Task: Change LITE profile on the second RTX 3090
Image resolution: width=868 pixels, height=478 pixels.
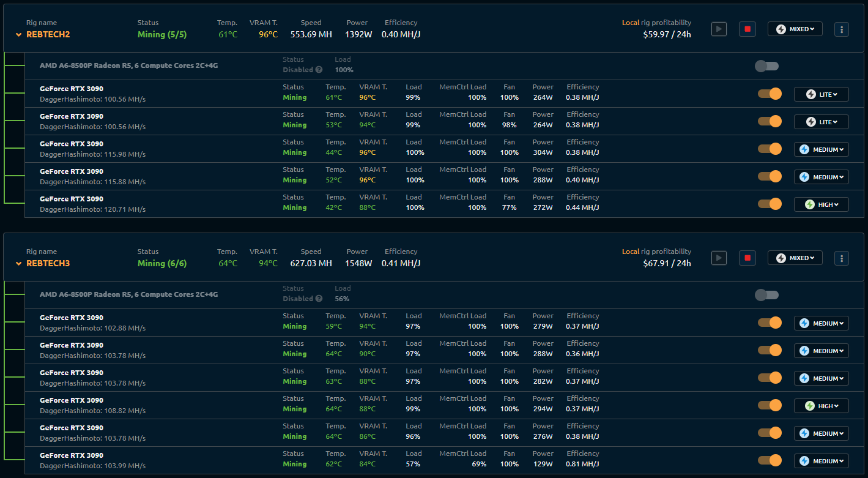Action: click(821, 121)
